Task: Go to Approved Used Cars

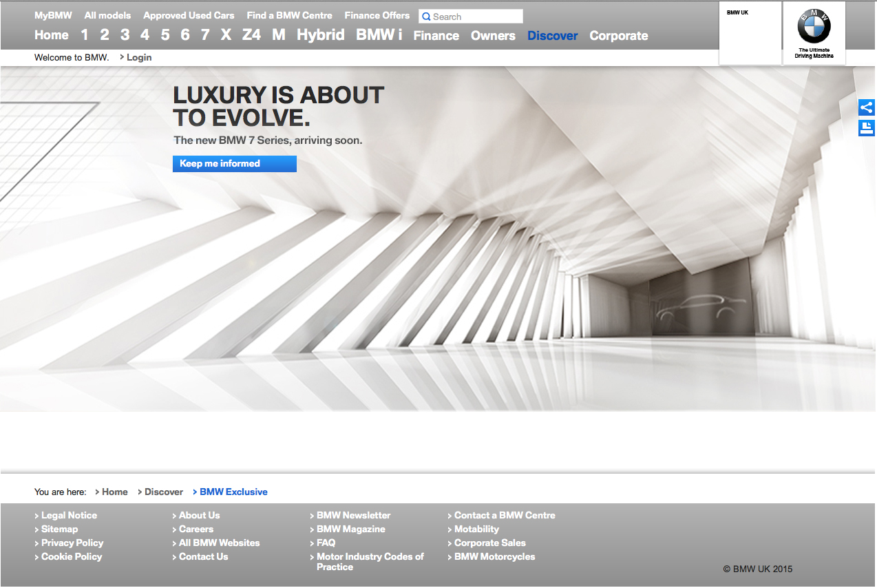Action: pos(189,15)
